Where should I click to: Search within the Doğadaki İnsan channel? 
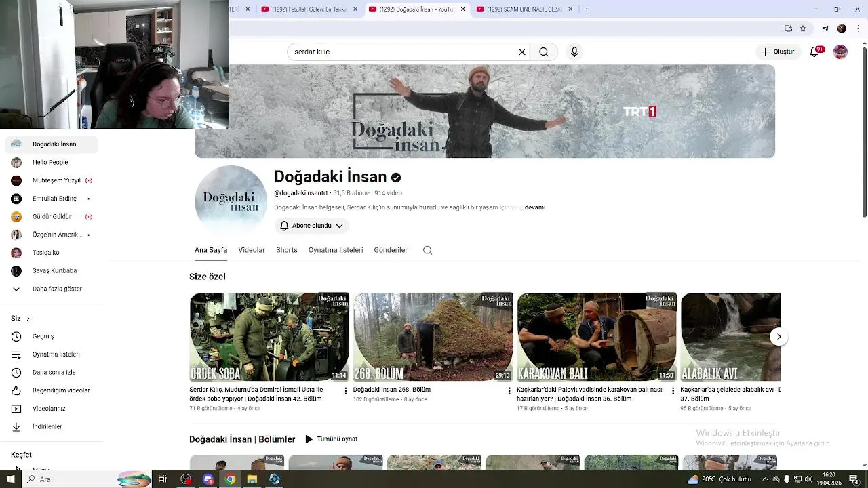tap(427, 250)
